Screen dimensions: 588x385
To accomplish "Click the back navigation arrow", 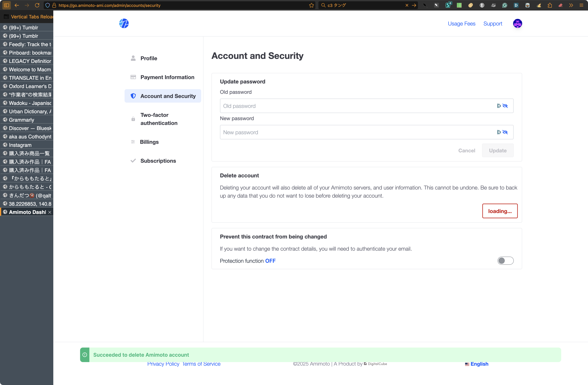I will point(17,5).
